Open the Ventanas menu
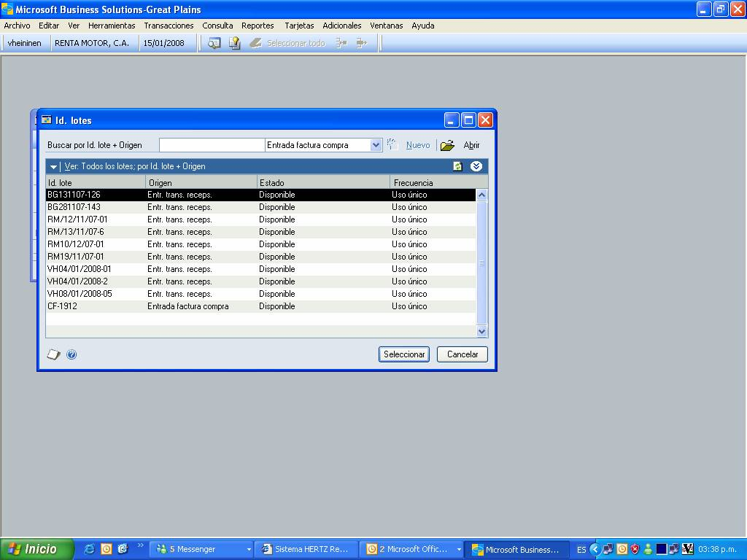 click(386, 26)
